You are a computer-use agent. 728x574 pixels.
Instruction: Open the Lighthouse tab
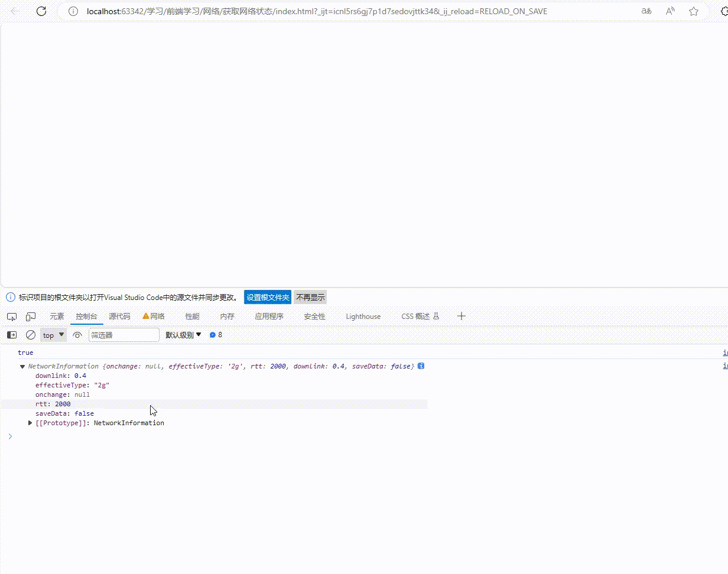[363, 317]
